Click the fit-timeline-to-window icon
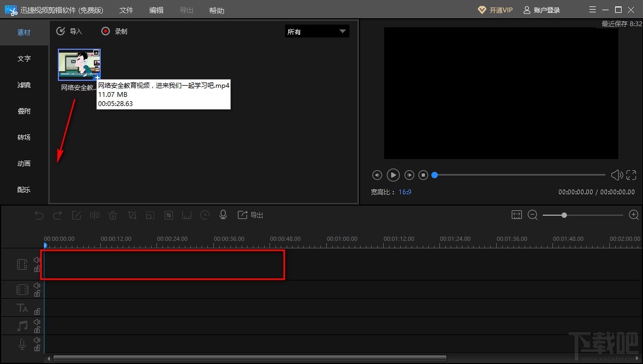The image size is (643, 364). (x=517, y=215)
